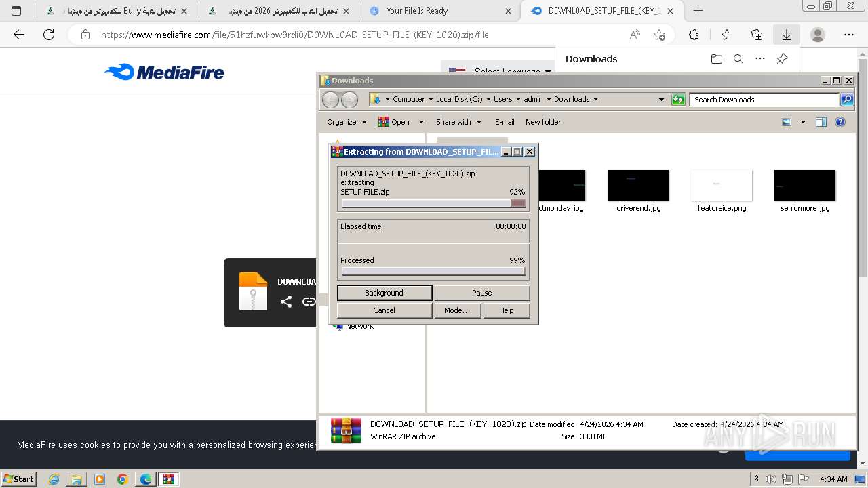Viewport: 868px width, 488px height.
Task: Refresh the MediaFire page
Action: pos(49,35)
